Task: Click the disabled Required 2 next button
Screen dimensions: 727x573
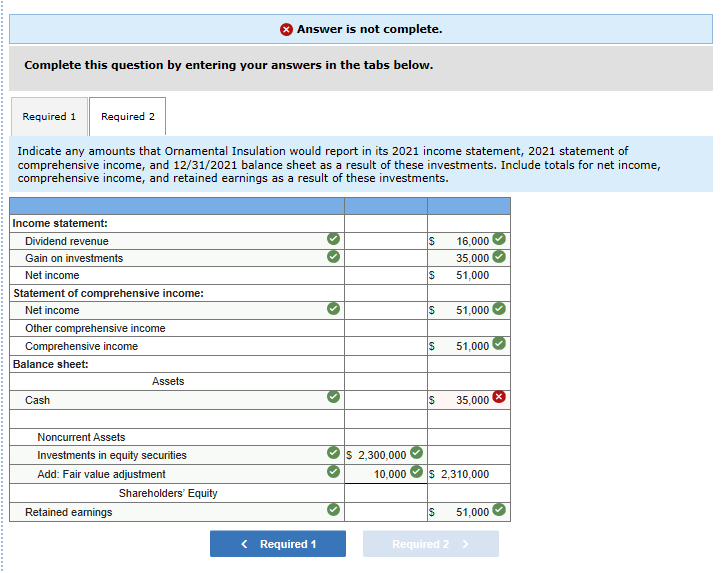Action: [431, 544]
